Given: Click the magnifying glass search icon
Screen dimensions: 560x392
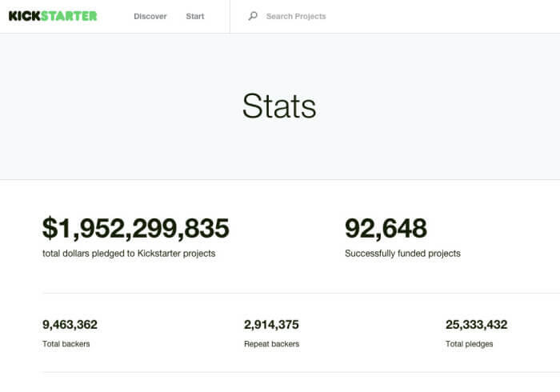Looking at the screenshot, I should 253,16.
